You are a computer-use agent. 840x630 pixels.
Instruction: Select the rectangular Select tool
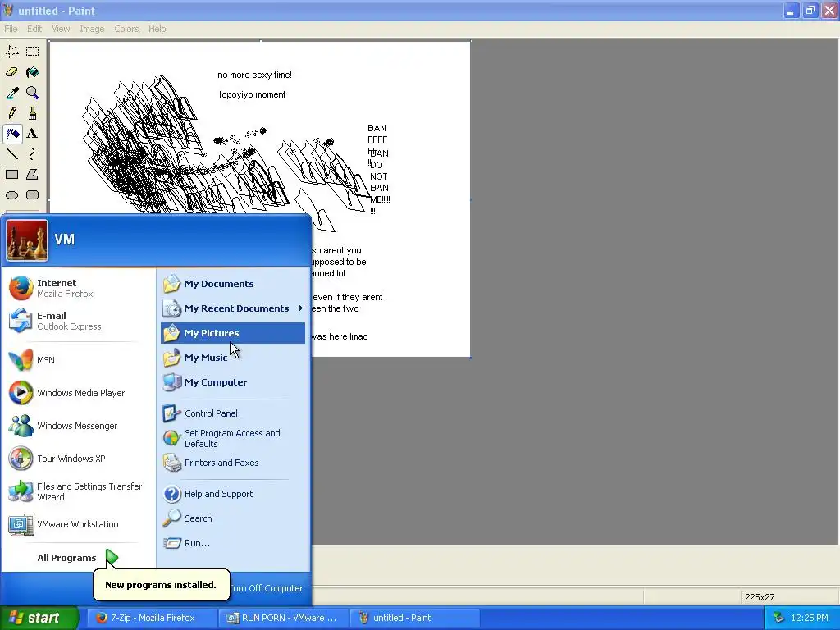pos(33,52)
